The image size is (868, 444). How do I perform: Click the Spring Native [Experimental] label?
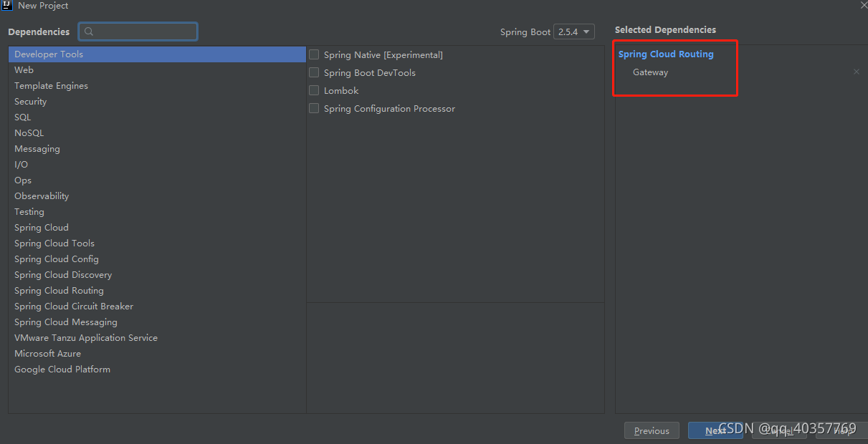pyautogui.click(x=383, y=55)
